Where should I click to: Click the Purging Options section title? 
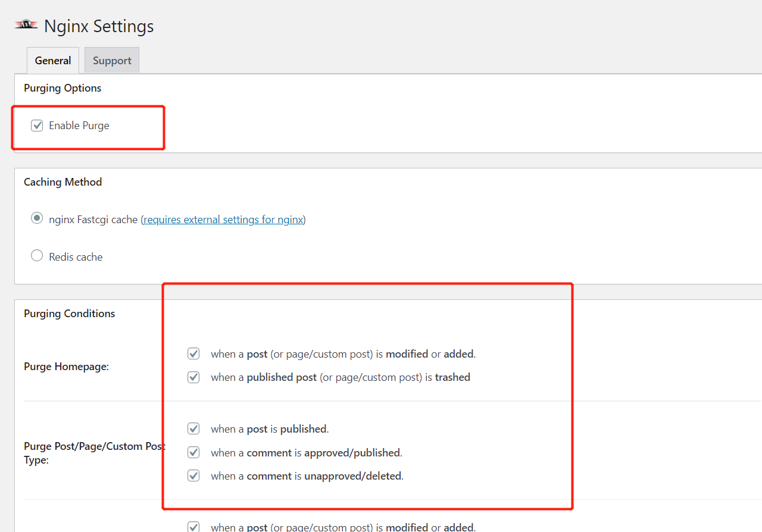click(63, 88)
